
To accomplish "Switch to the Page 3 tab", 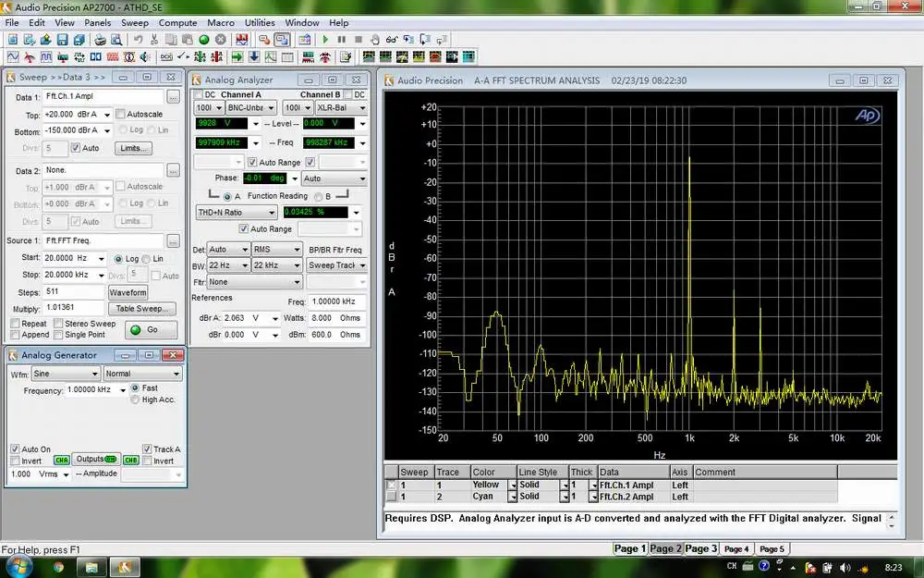I will pyautogui.click(x=700, y=548).
